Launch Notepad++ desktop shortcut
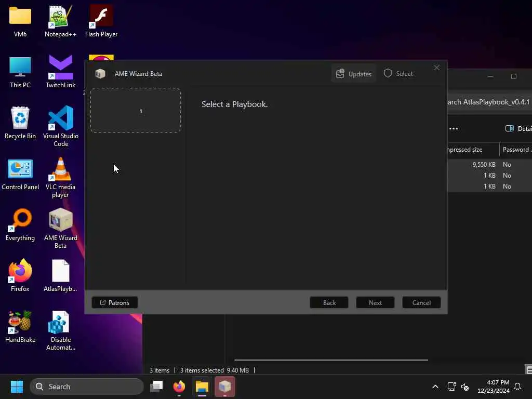 pos(60,21)
